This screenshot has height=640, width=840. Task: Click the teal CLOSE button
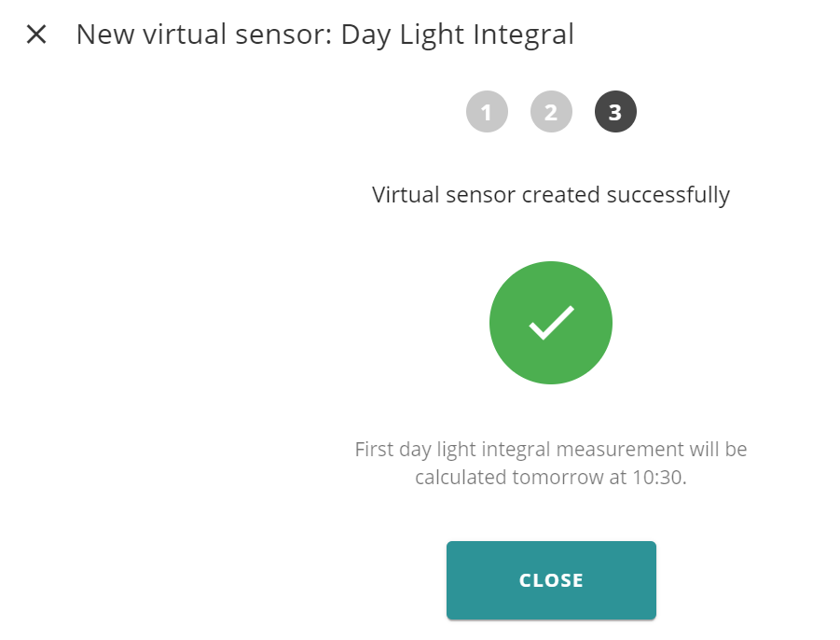[x=551, y=580]
